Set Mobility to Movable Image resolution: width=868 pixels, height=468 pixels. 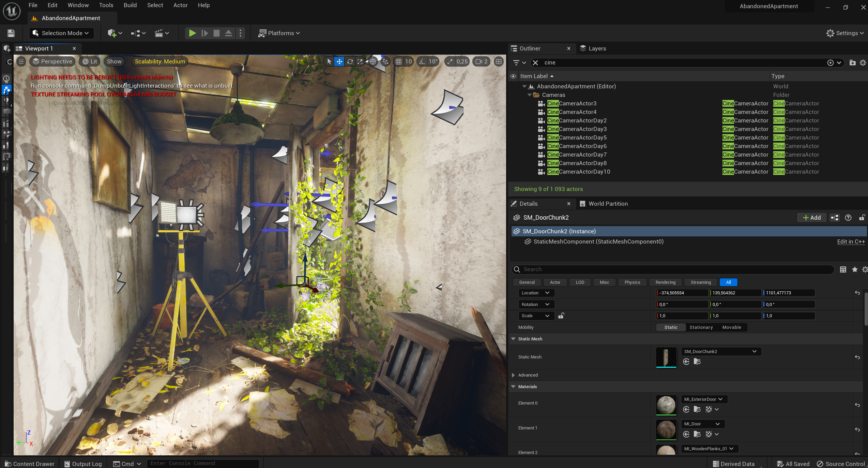pos(732,327)
